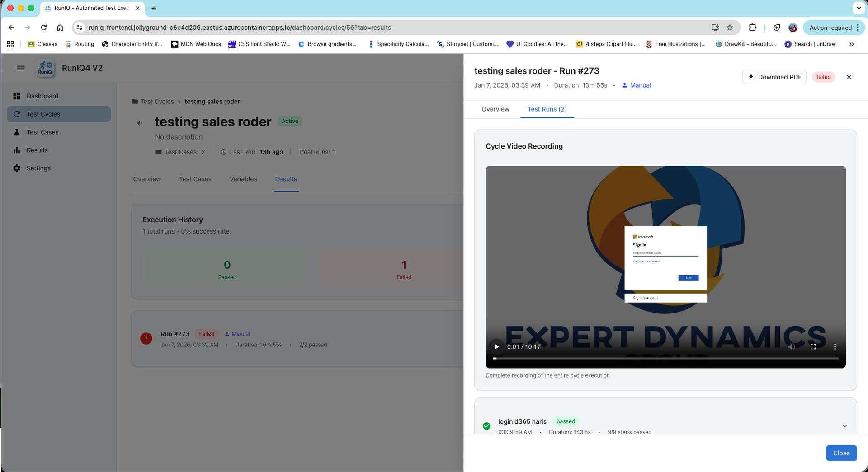This screenshot has width=868, height=472.
Task: Open the Variables tab
Action: [243, 179]
